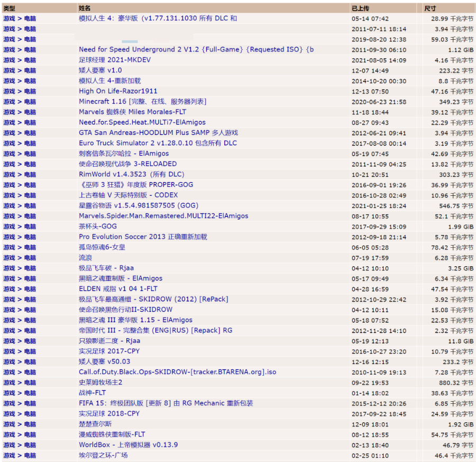Click 电脑 subcategory in 战神-FLT row
This screenshot has height=462, width=476.
(30, 393)
